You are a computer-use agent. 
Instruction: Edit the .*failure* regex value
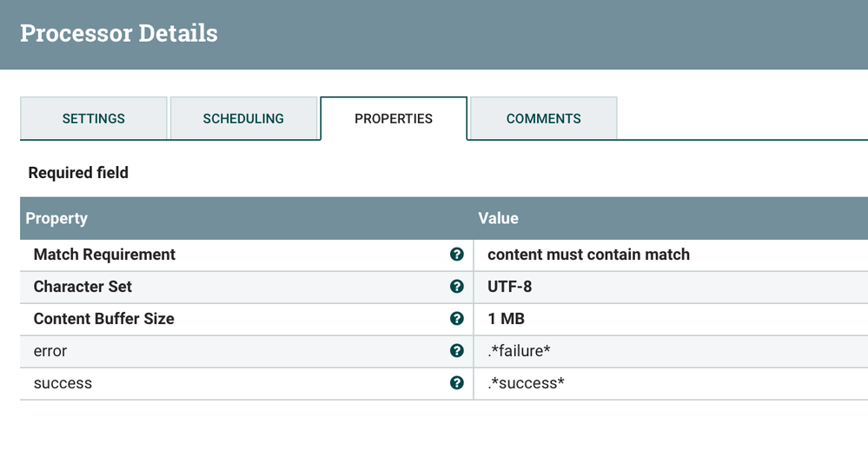520,351
